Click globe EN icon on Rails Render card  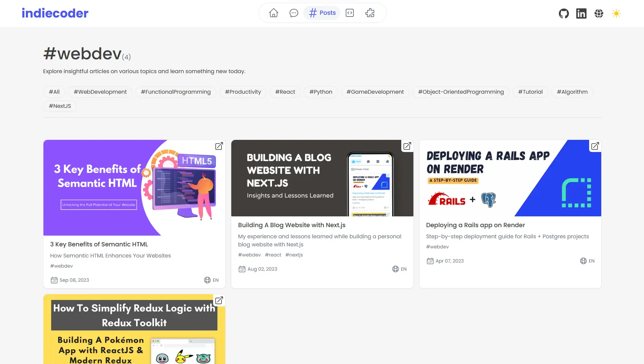click(x=583, y=261)
